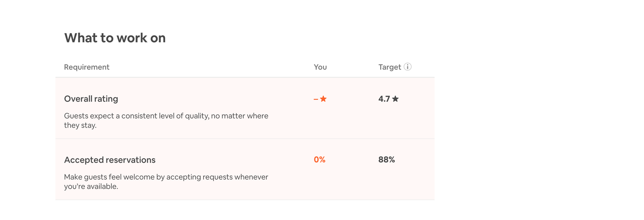The width and height of the screenshot is (644, 220).
Task: Click the Requirement column header
Action: pyautogui.click(x=87, y=67)
